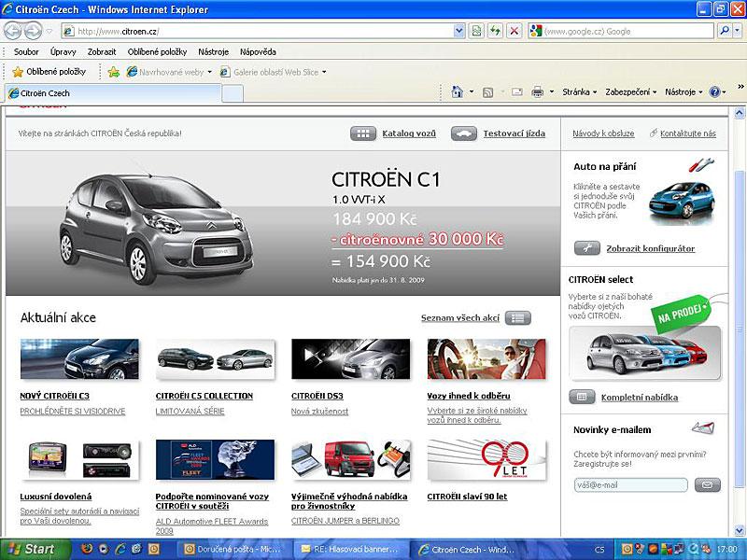This screenshot has width=747, height=560.
Task: Open the Nápověda menu
Action: tap(258, 52)
